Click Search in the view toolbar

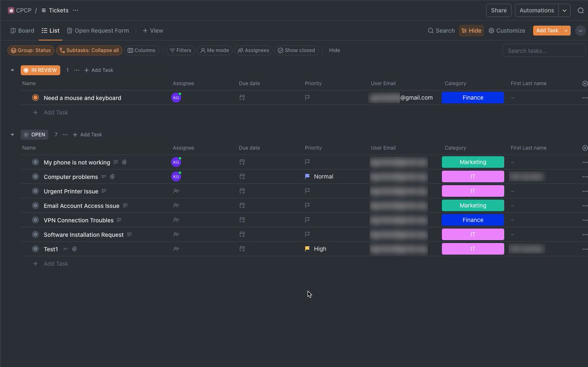(441, 30)
